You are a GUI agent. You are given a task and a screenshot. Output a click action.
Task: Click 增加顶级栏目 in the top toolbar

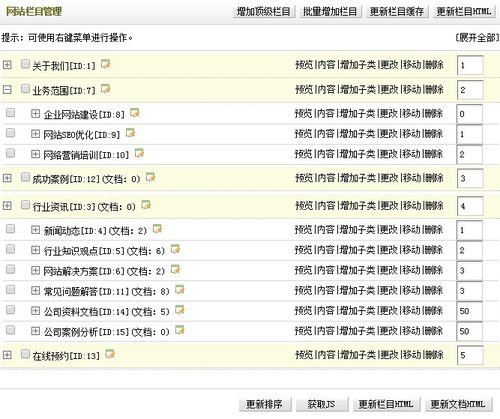point(263,12)
